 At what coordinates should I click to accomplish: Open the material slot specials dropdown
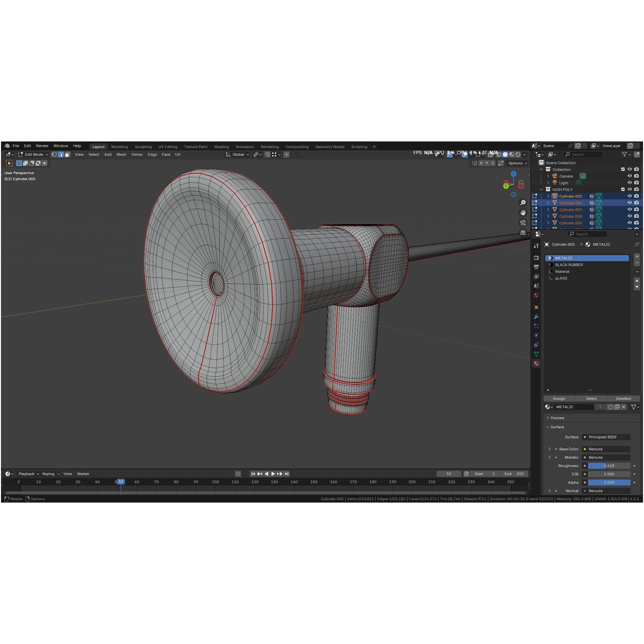click(x=637, y=272)
